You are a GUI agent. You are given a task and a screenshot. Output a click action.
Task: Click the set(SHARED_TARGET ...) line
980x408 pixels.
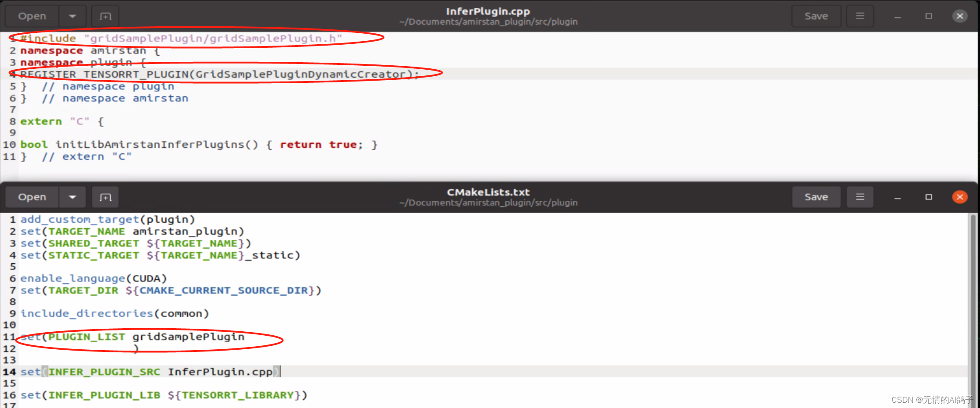136,243
